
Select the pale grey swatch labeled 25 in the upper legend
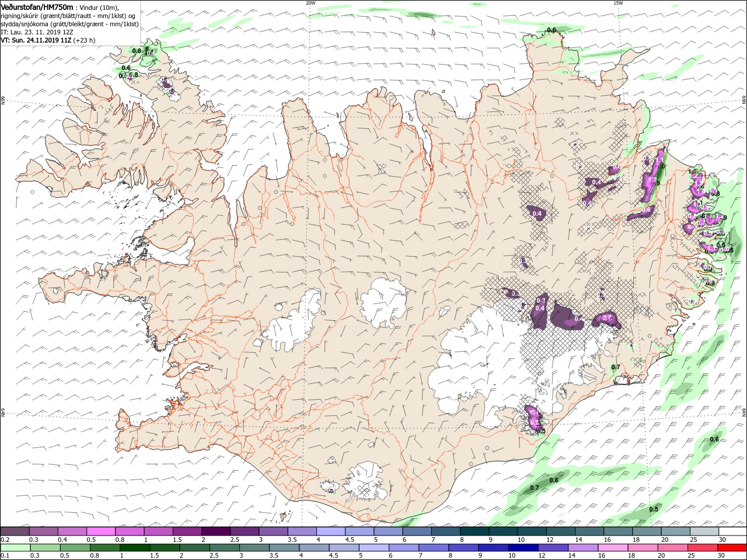click(x=704, y=531)
